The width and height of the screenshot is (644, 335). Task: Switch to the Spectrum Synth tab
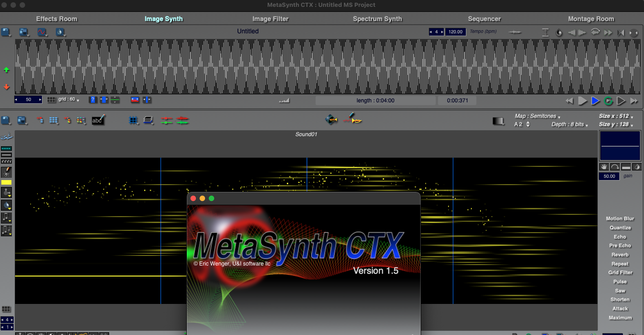tap(377, 19)
